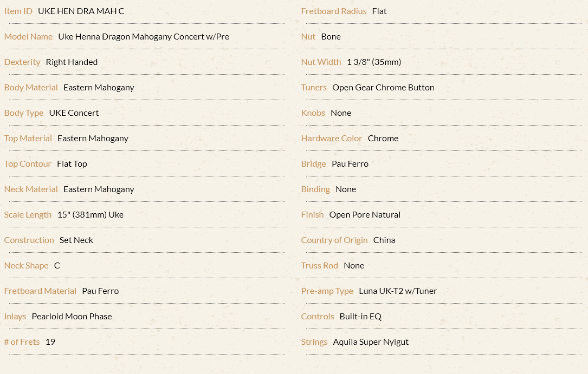Select the Model Name value text

[x=144, y=37]
